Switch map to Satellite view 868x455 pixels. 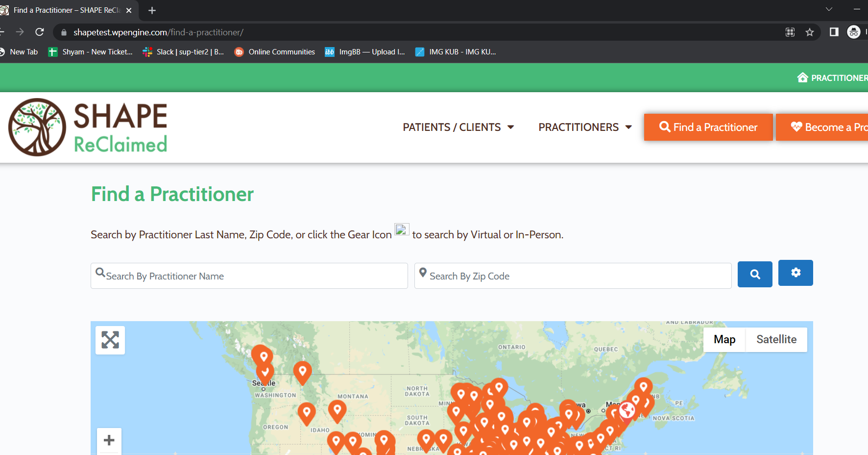pyautogui.click(x=776, y=339)
